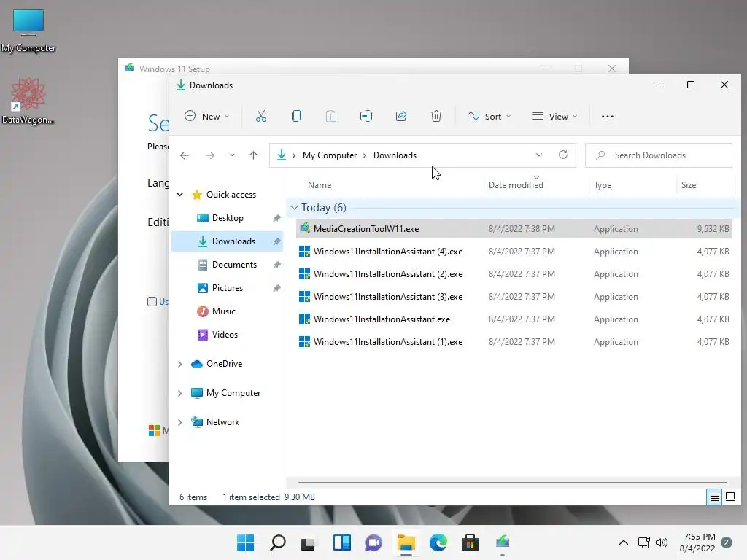Click the Paste clipboard icon in toolbar
Image resolution: width=747 pixels, height=560 pixels.
pyautogui.click(x=331, y=116)
